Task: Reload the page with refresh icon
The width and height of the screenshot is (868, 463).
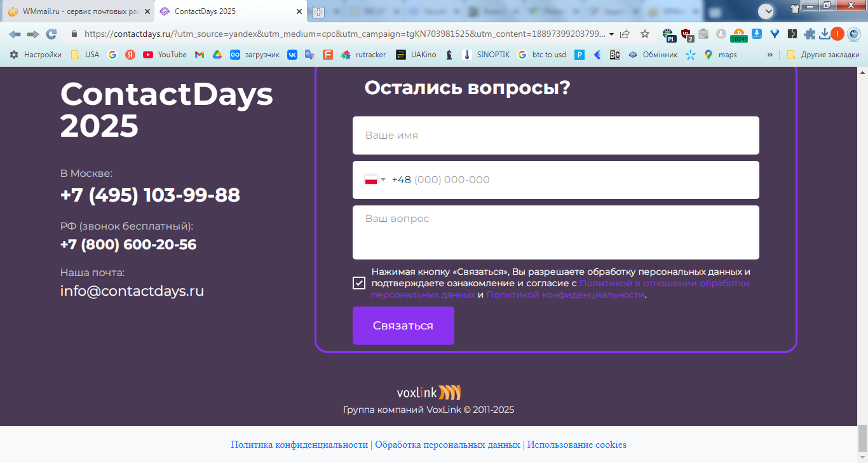Action: pyautogui.click(x=51, y=34)
